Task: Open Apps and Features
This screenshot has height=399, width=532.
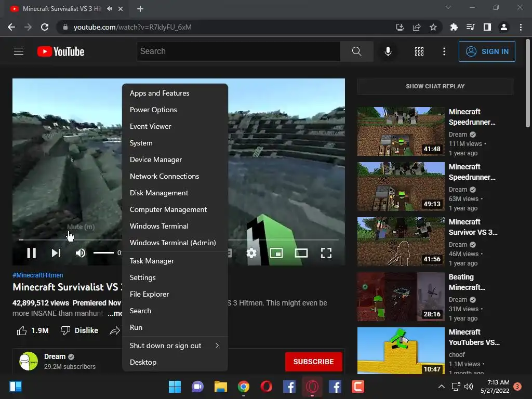Action: tap(175, 93)
